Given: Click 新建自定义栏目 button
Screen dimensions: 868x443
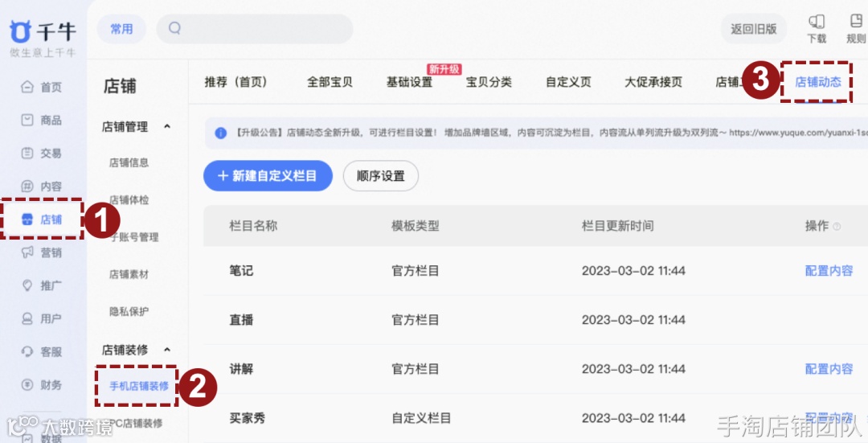Looking at the screenshot, I should click(x=268, y=176).
